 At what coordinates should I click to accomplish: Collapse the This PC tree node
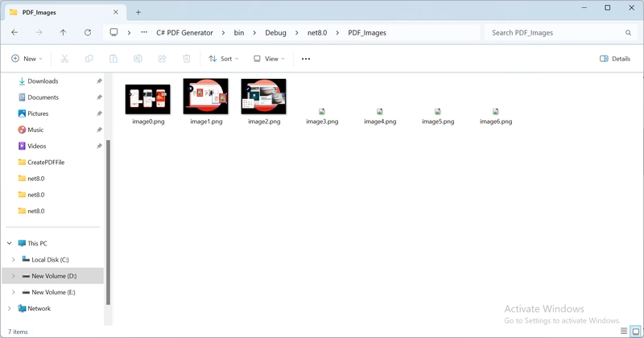click(9, 243)
